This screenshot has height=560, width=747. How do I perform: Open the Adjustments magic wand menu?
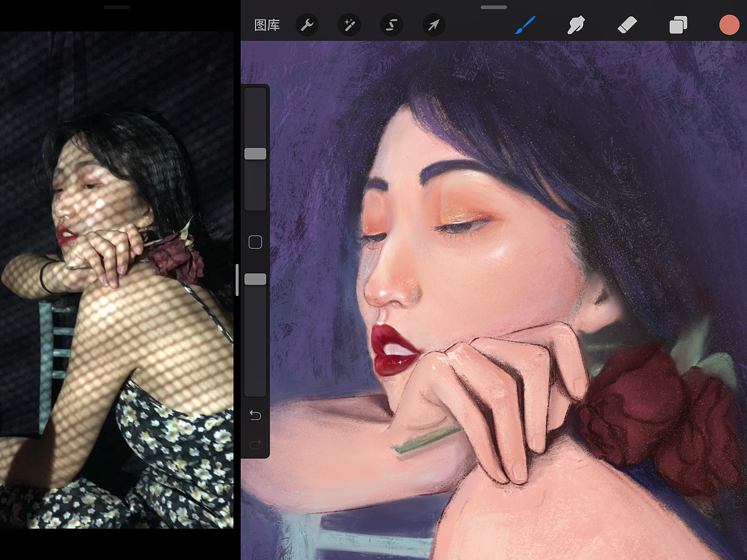349,25
